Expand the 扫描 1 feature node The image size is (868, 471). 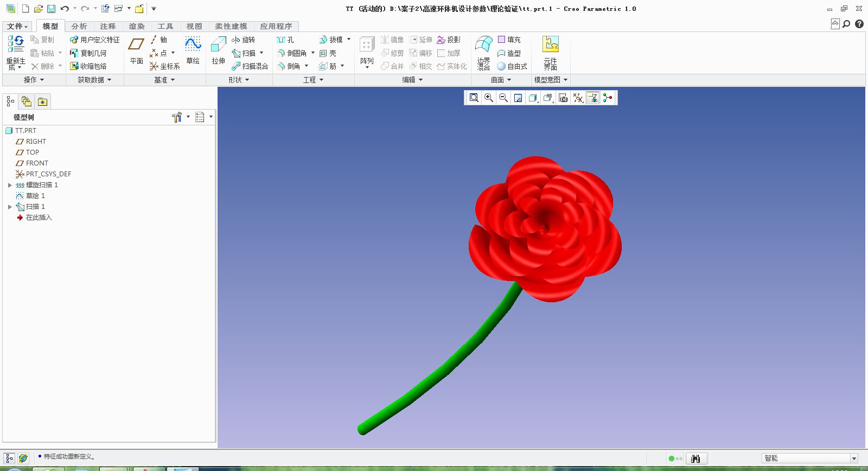10,207
